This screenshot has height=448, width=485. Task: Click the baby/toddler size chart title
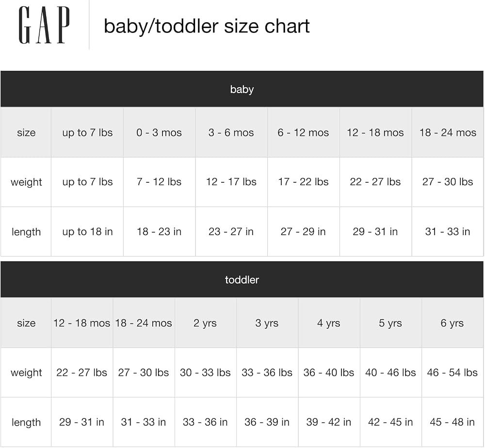pyautogui.click(x=207, y=26)
